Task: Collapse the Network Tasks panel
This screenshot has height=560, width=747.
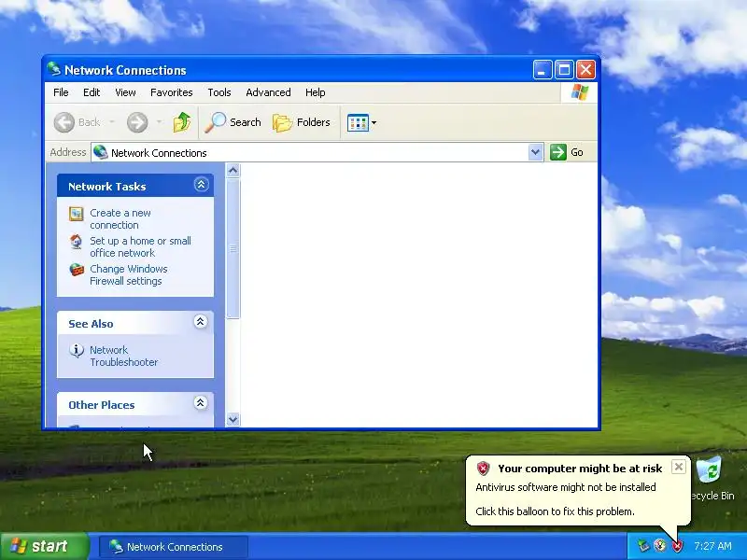Action: pyautogui.click(x=201, y=185)
